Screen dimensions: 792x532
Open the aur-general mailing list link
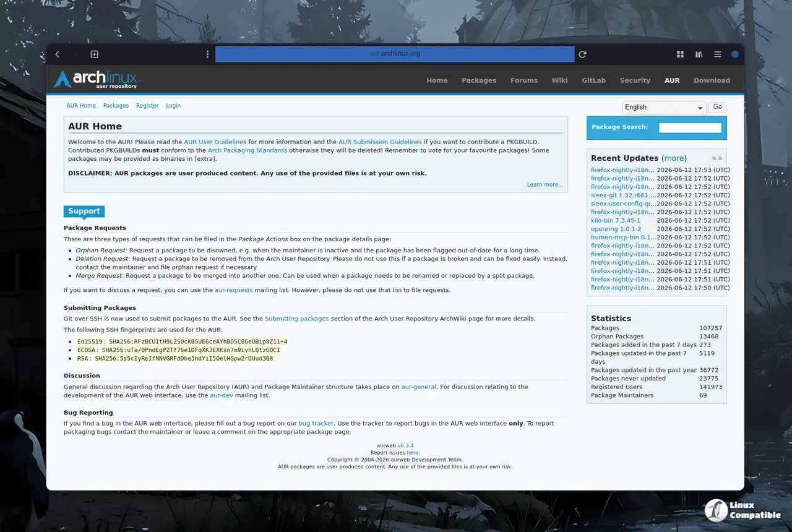[419, 387]
